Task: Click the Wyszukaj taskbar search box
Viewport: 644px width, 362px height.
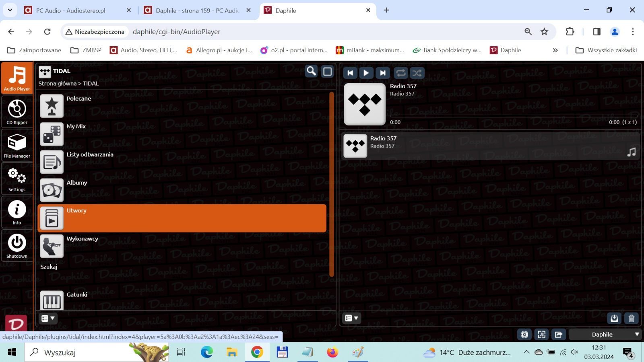Action: [97, 352]
